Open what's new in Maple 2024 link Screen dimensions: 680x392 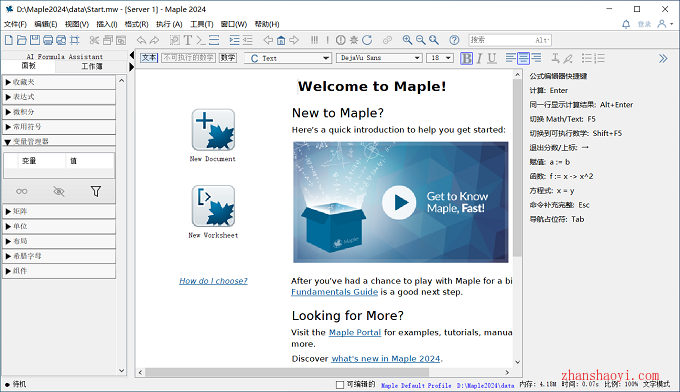pyautogui.click(x=386, y=359)
